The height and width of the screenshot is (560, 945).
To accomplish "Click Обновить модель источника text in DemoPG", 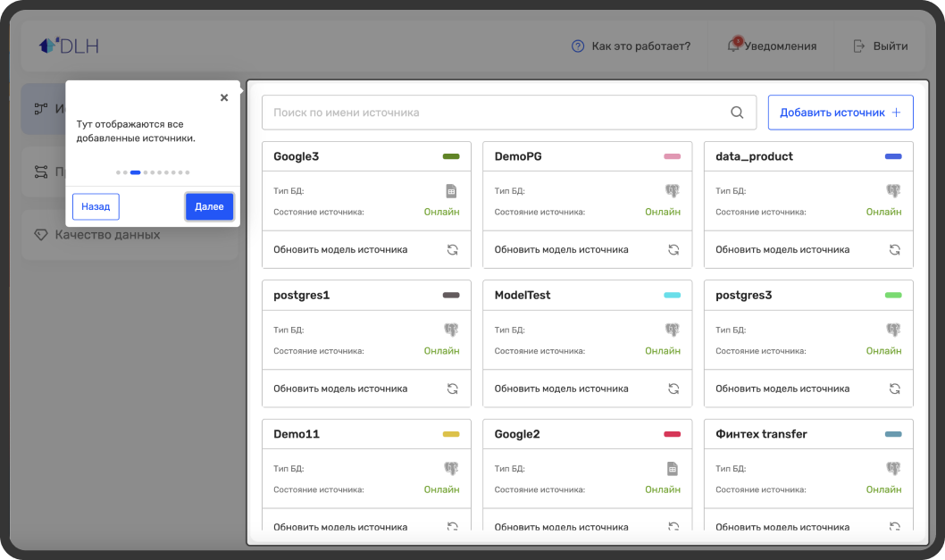I will coord(562,249).
